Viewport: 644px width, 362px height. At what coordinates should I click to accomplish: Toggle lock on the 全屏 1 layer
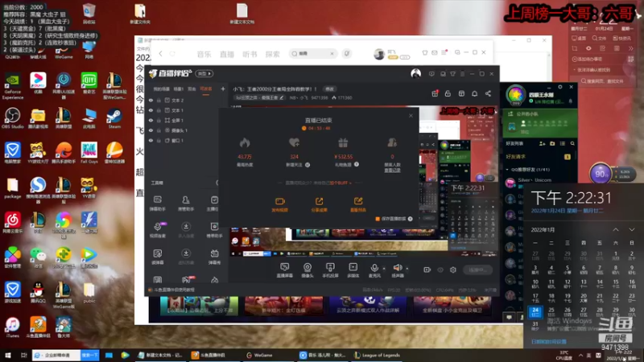(x=159, y=120)
